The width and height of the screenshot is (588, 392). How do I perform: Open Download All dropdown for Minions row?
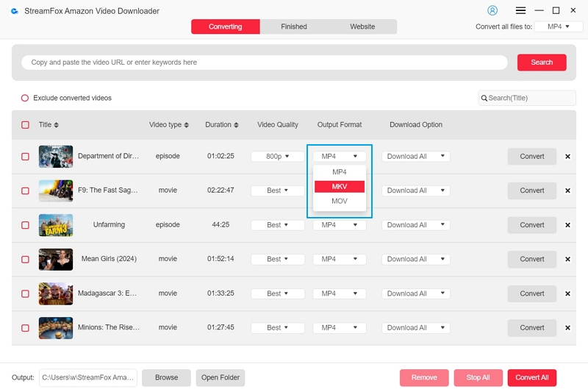tap(416, 328)
